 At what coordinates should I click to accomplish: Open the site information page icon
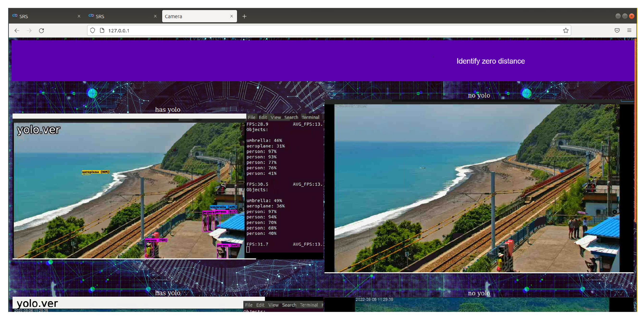102,31
